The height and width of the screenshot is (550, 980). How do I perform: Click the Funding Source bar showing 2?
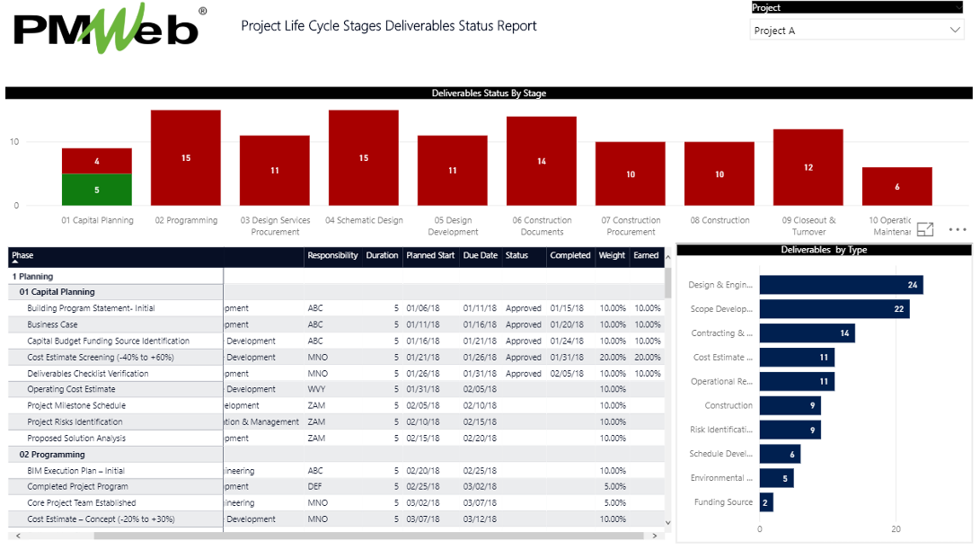click(x=766, y=502)
